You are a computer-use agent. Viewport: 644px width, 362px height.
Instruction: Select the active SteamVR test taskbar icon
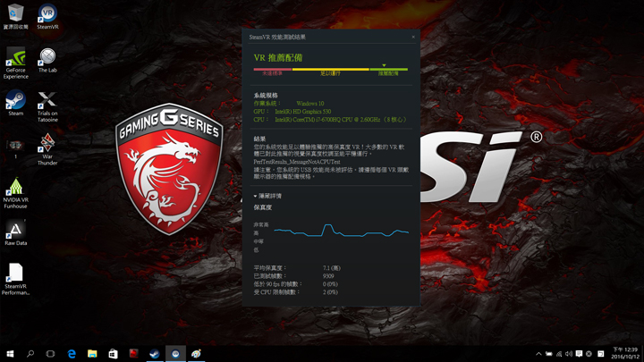(175, 354)
